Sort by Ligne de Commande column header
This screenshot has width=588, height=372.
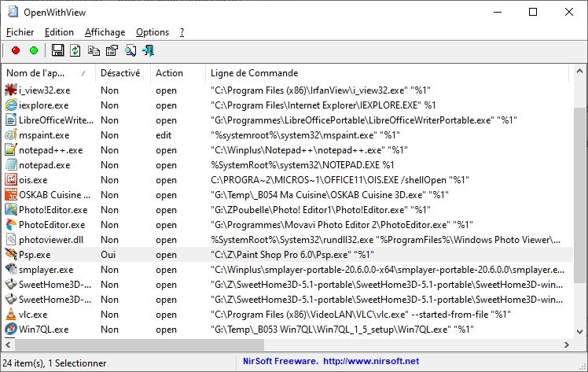387,73
